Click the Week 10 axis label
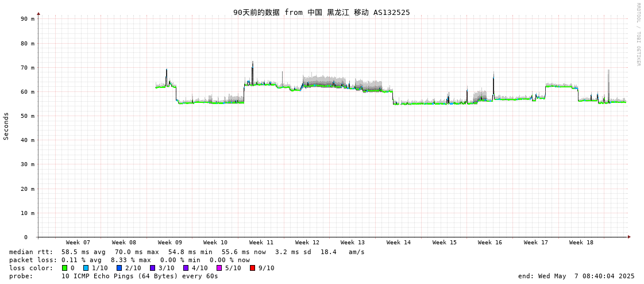Viewport: 644px width, 284px height. tap(215, 243)
